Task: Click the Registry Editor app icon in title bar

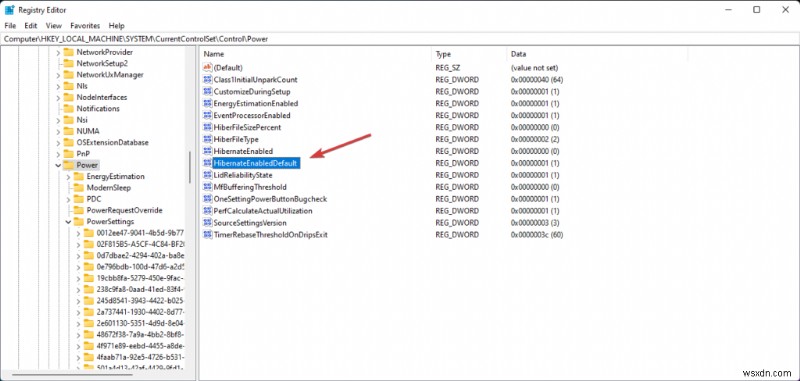Action: (x=9, y=10)
